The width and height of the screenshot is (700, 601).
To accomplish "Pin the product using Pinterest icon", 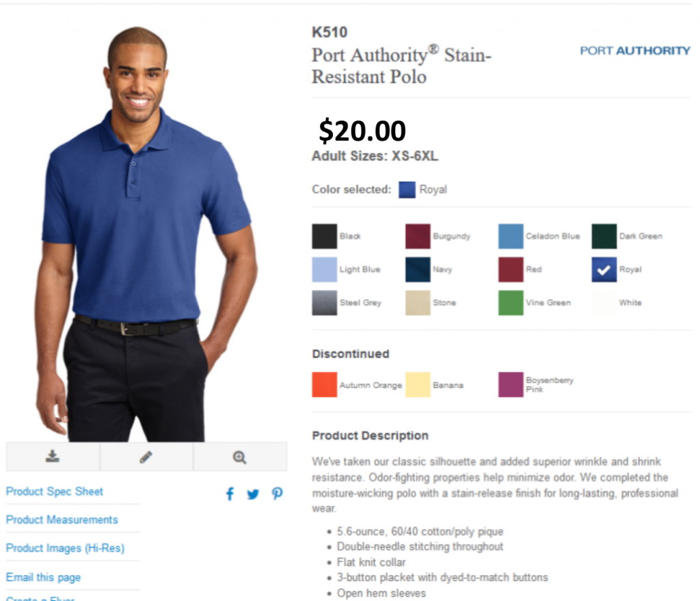I will pos(278,494).
